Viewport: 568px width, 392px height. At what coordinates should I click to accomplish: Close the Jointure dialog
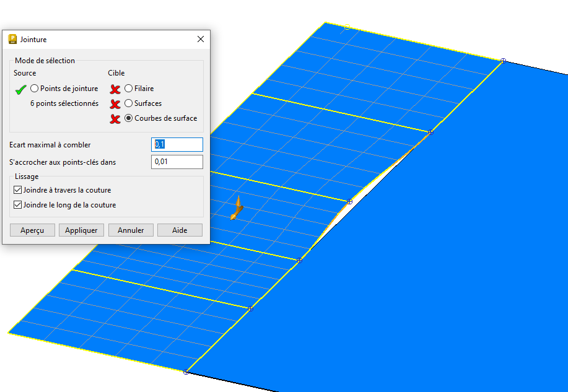200,39
